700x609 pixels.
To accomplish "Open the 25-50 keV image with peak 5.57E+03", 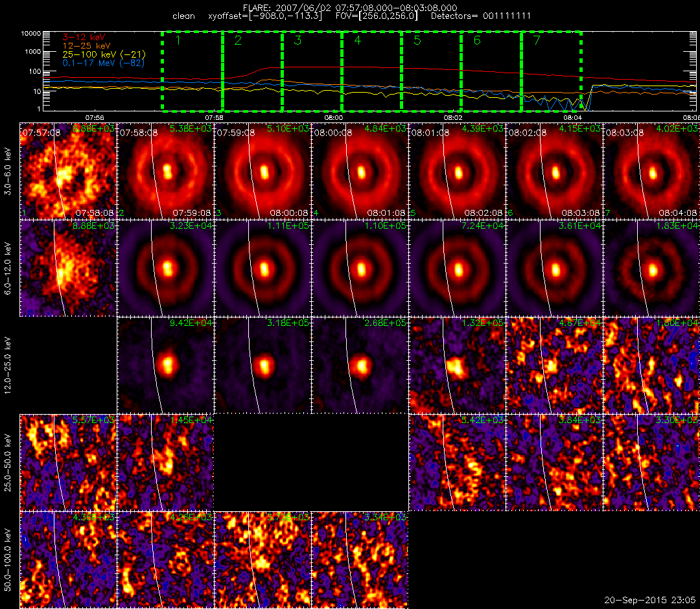I will point(68,463).
